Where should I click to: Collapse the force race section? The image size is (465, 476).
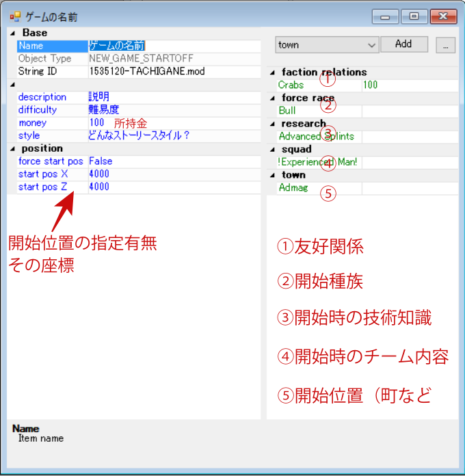pos(272,98)
